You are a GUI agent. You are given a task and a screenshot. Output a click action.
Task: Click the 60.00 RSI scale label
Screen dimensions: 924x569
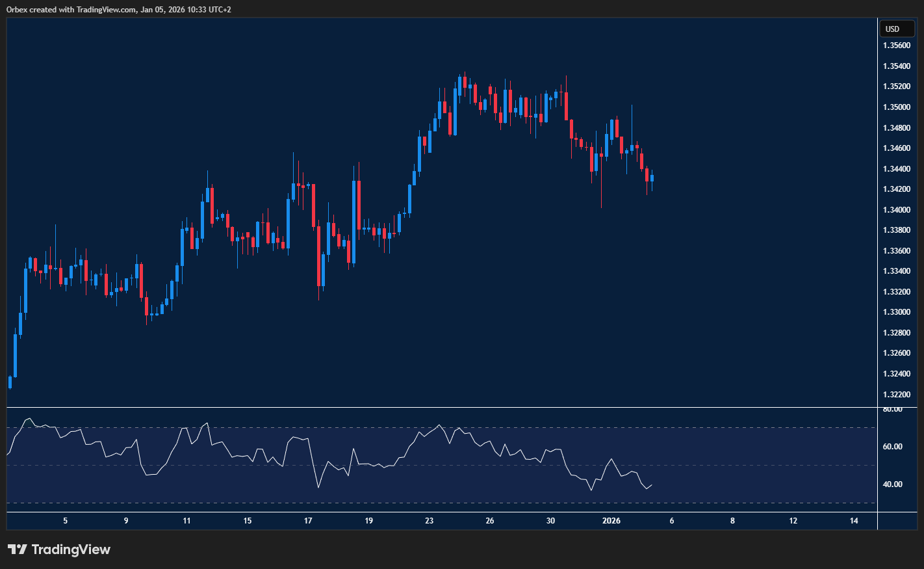pos(892,446)
